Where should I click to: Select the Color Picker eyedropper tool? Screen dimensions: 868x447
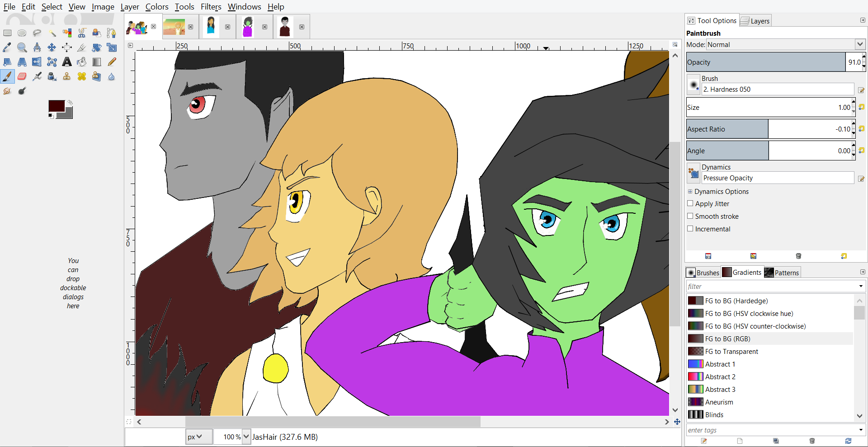pyautogui.click(x=7, y=47)
